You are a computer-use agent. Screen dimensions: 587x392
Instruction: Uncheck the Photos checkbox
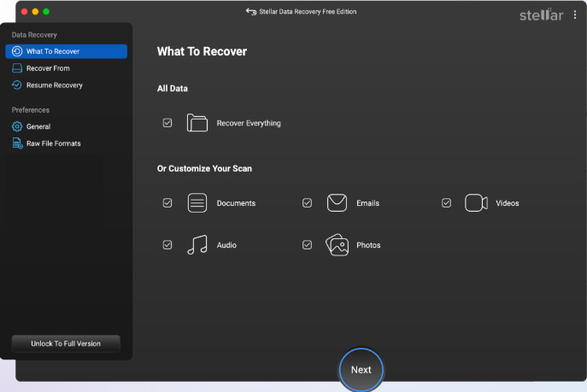click(x=307, y=245)
